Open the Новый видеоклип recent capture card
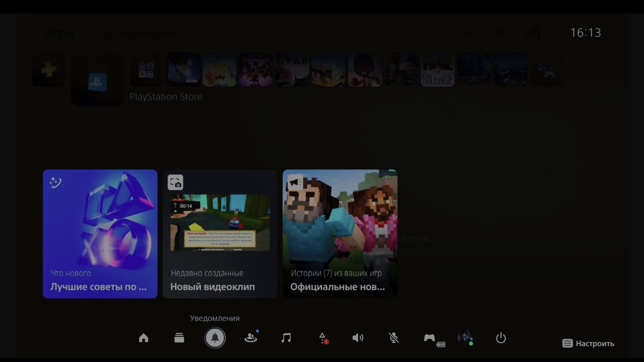The height and width of the screenshot is (362, 644). tap(220, 234)
